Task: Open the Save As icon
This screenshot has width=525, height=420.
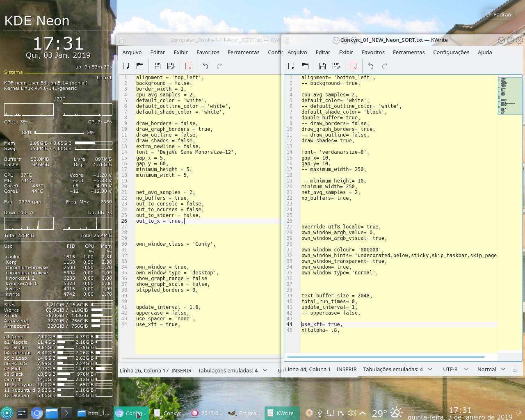Action: 336,66
